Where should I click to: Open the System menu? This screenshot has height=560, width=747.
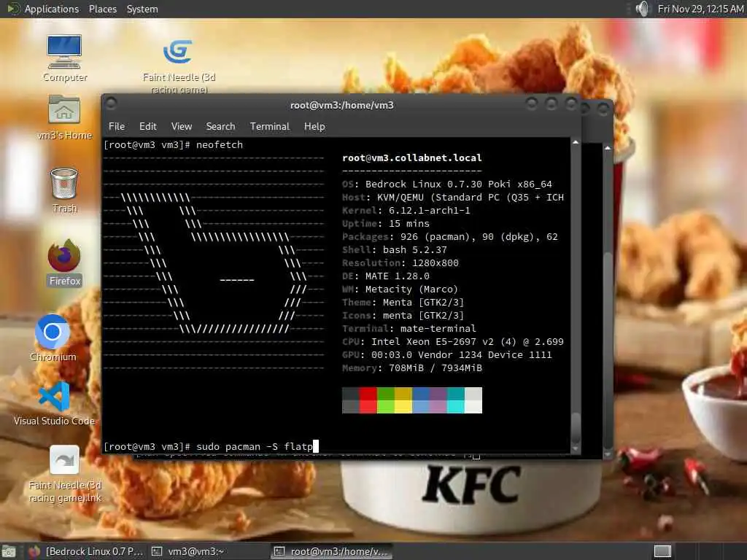(x=142, y=9)
